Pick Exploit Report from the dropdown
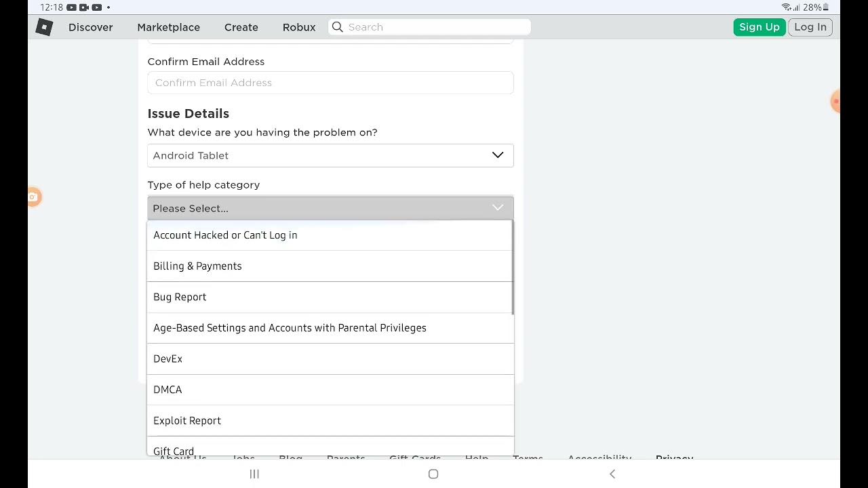868x488 pixels. 187,421
